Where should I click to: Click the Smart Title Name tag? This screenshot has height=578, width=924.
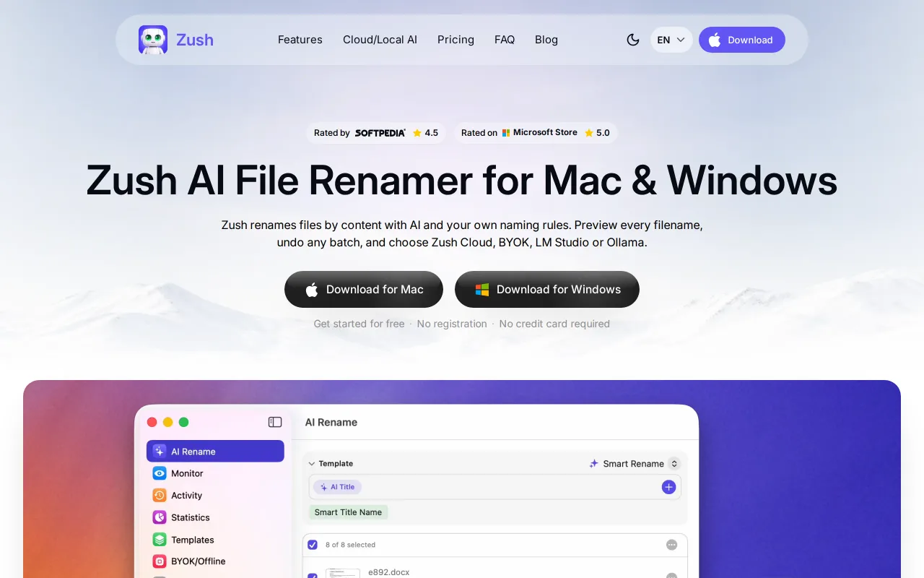click(348, 512)
